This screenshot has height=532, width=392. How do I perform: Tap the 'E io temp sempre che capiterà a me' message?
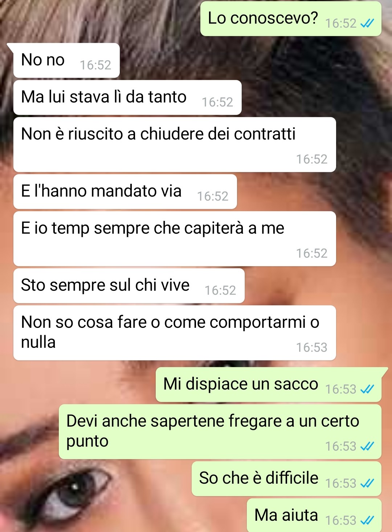(x=175, y=238)
